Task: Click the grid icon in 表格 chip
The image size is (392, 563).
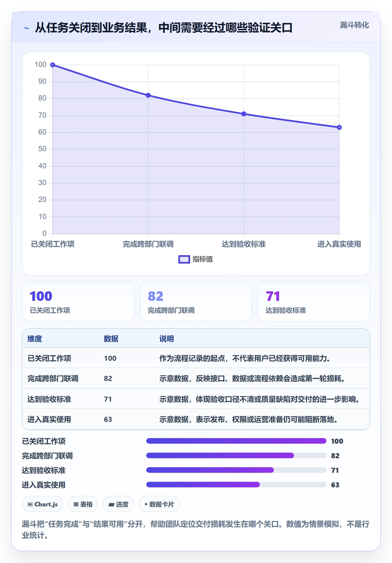Action: tap(76, 504)
